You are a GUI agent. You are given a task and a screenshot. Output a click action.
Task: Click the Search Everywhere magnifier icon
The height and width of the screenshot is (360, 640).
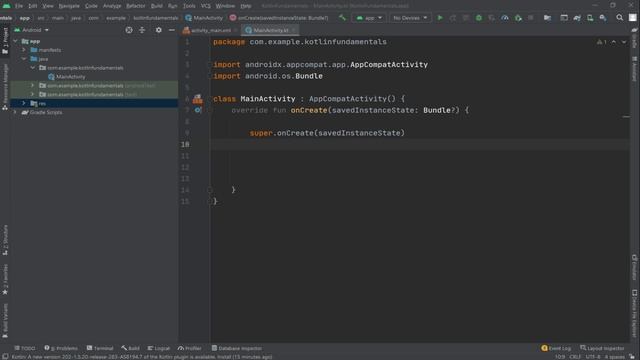click(620, 18)
